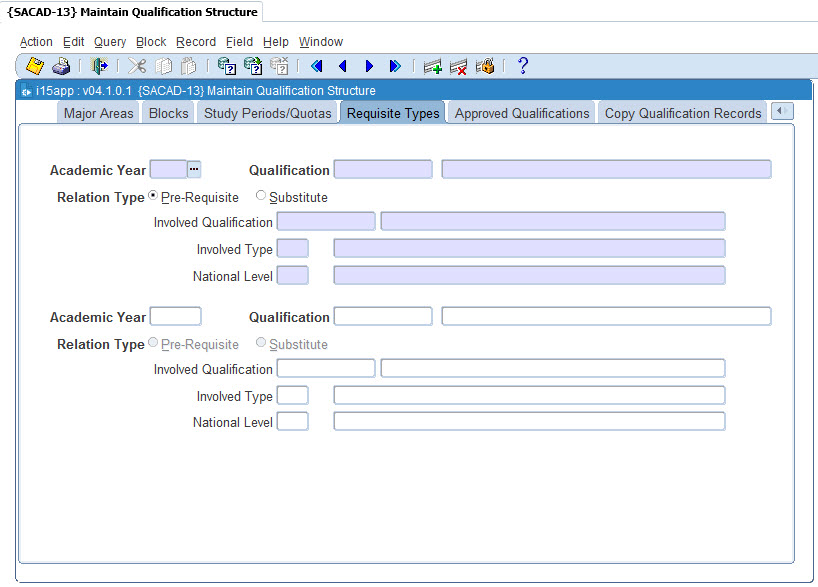Click the Print icon

pyautogui.click(x=61, y=66)
